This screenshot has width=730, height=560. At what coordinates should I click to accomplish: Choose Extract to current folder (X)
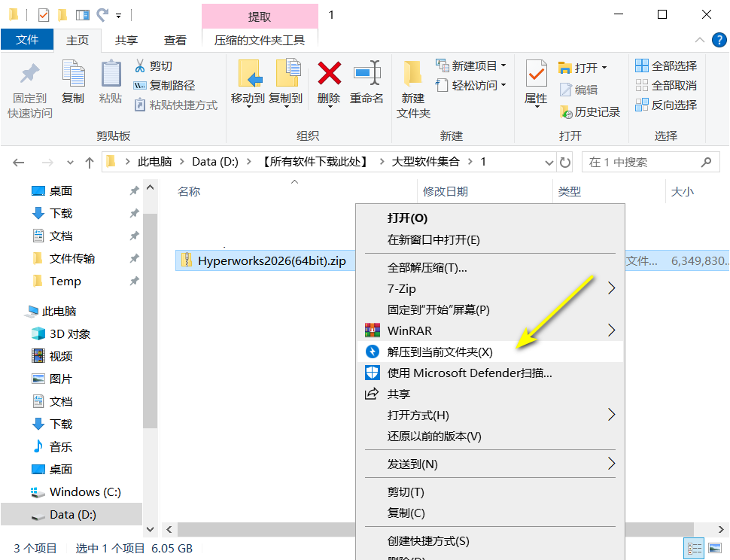pos(490,352)
